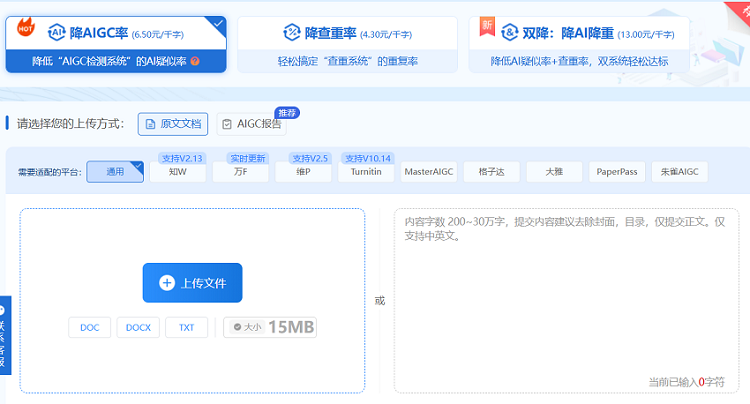Select the 维P platform option
Image resolution: width=750 pixels, height=404 pixels.
click(303, 172)
